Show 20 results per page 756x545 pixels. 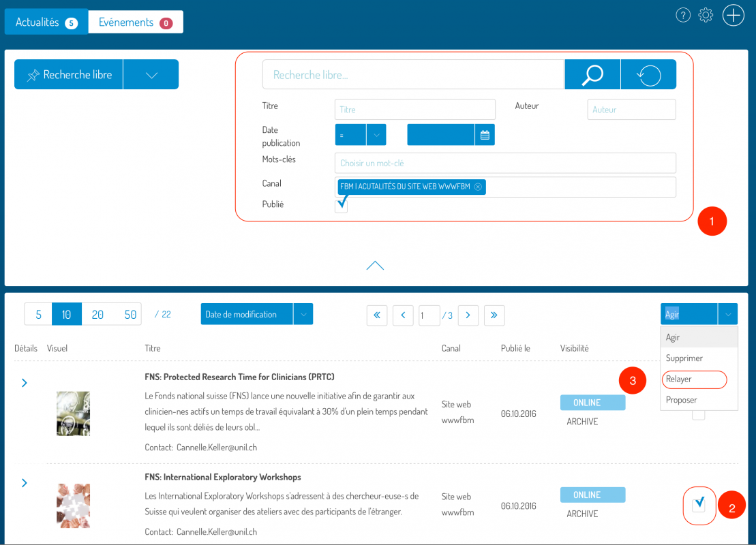coord(97,315)
